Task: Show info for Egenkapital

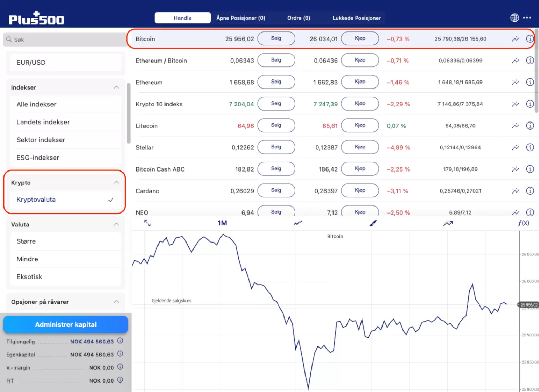Action: tap(120, 354)
